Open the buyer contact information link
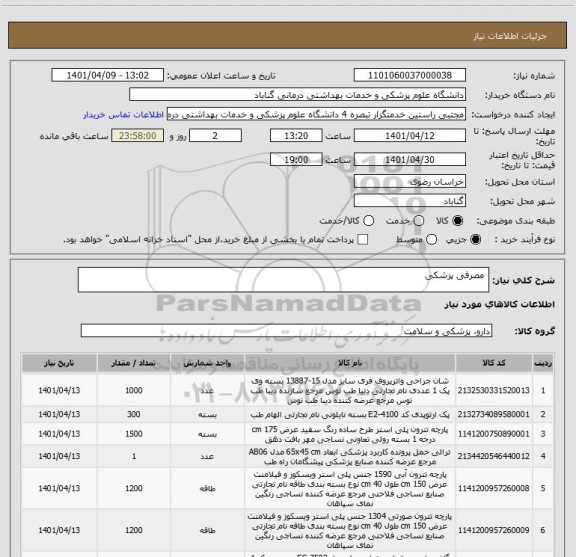This screenshot has height=557, width=576. coord(123,115)
